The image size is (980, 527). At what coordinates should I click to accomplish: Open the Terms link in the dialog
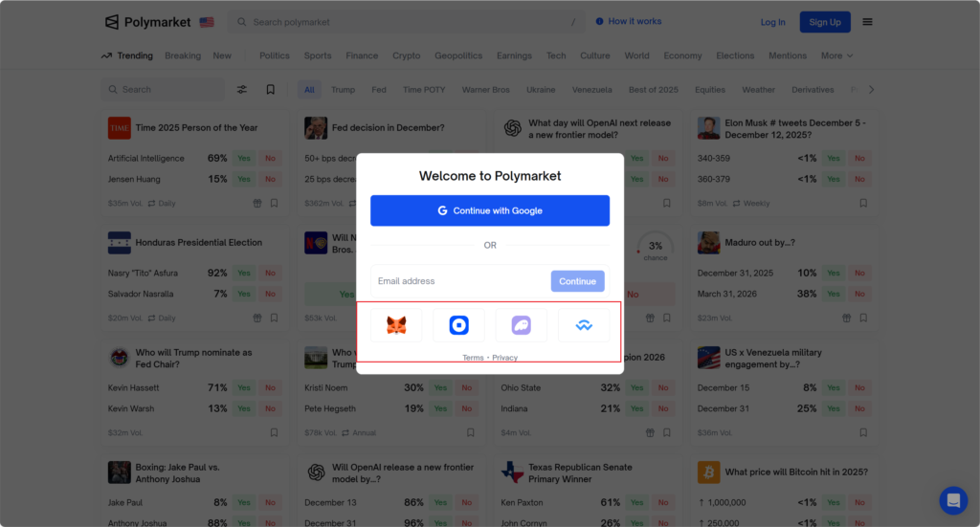[473, 358]
